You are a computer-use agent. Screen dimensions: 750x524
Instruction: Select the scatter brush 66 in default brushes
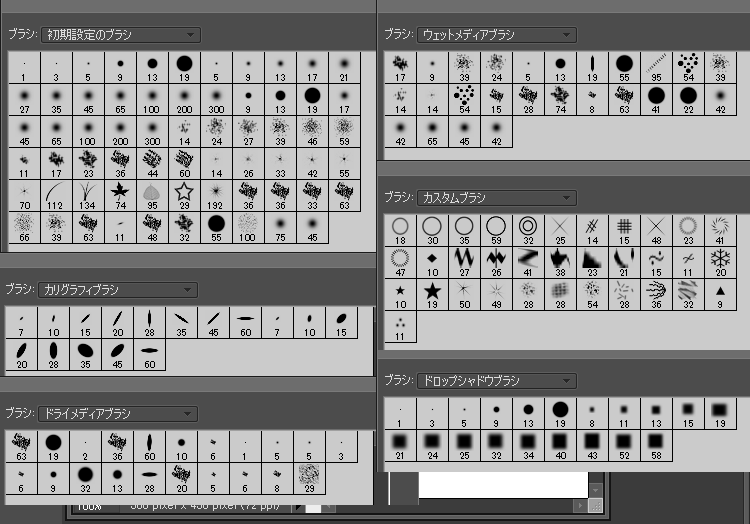[24, 228]
